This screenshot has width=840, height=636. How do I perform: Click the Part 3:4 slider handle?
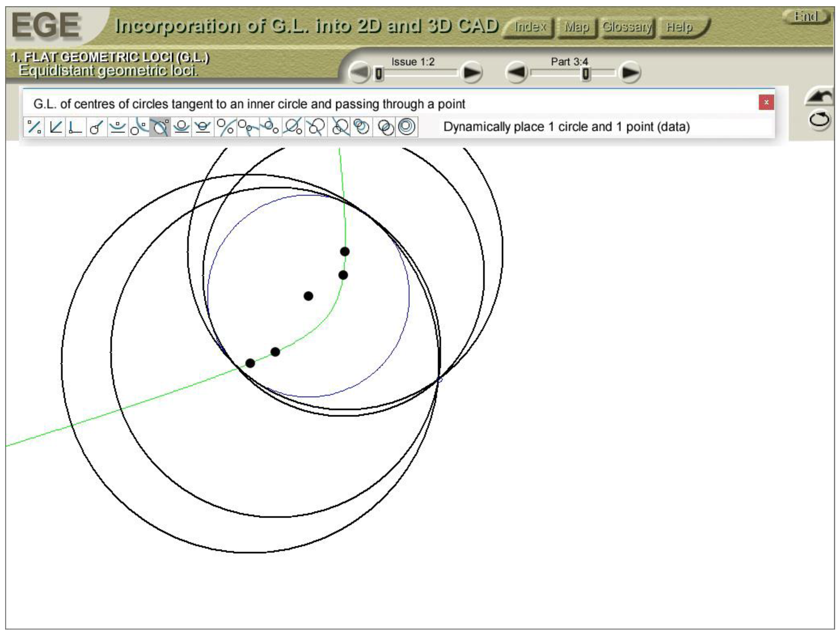click(586, 74)
